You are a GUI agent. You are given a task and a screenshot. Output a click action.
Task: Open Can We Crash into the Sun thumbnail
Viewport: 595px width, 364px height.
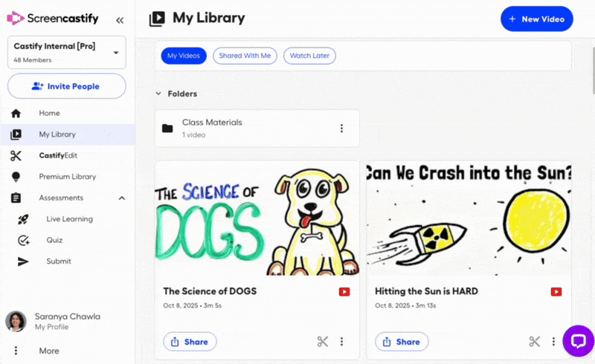click(469, 218)
